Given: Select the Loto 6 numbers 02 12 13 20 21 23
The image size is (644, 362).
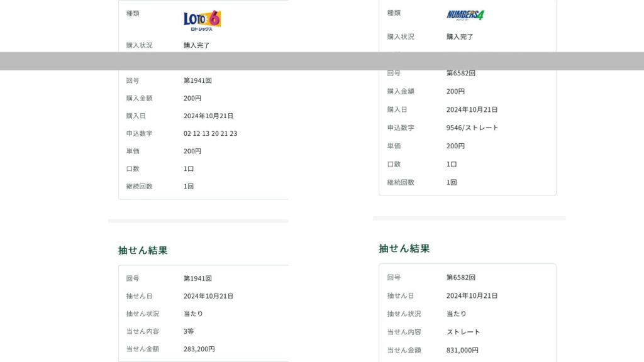Looking at the screenshot, I should [210, 134].
